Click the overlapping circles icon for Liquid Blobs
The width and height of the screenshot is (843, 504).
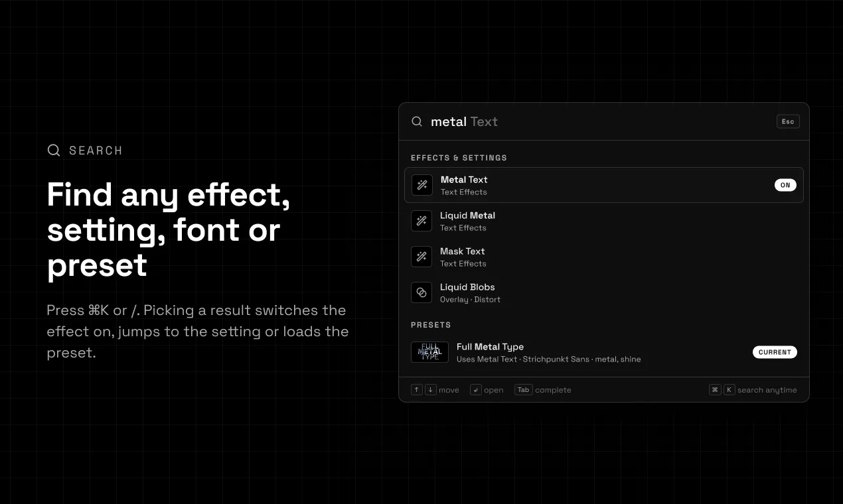tap(421, 292)
